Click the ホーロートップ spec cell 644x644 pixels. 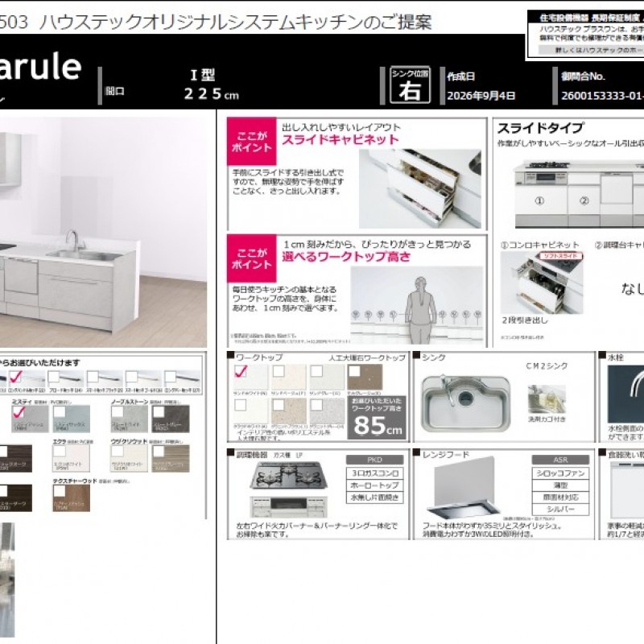point(375,485)
